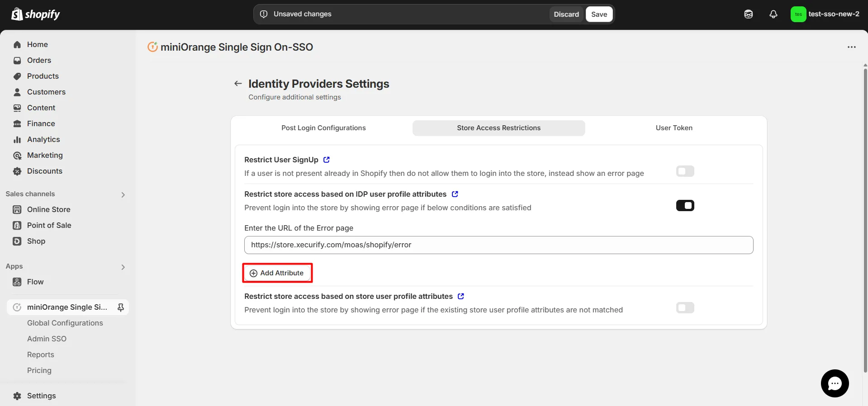868x406 pixels.
Task: Click the Marketing target icon
Action: coord(17,156)
